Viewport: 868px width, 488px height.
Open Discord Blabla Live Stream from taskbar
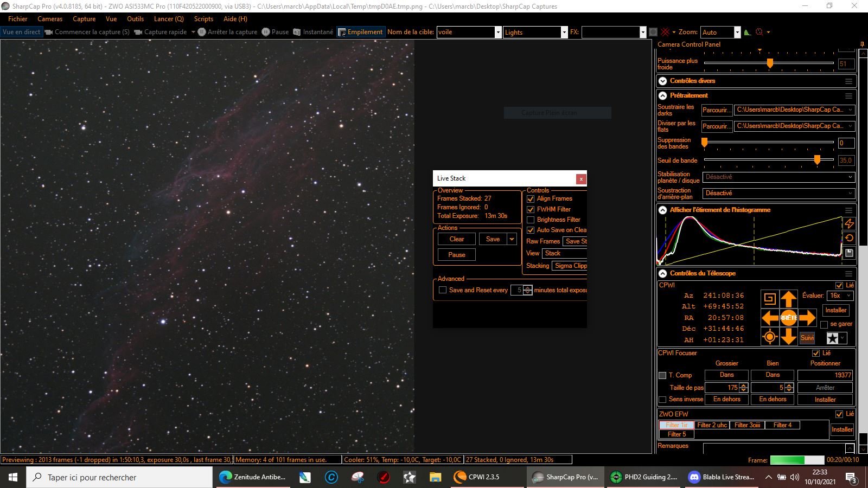pyautogui.click(x=722, y=477)
